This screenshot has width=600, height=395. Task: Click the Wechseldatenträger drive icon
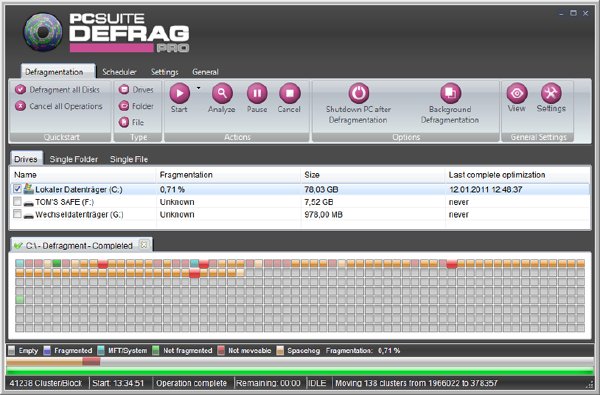(29, 215)
